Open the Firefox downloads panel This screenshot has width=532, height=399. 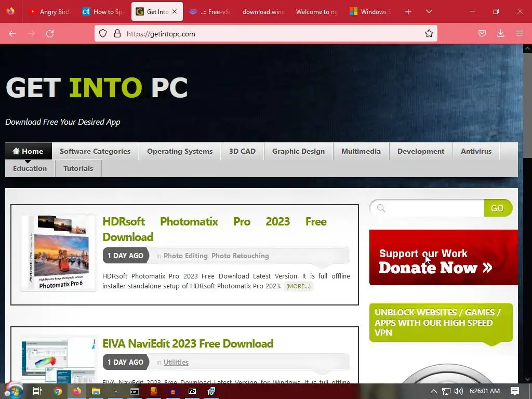(500, 34)
